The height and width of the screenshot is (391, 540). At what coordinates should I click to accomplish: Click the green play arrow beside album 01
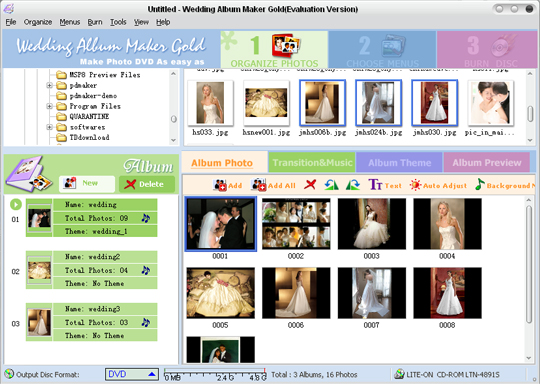pyautogui.click(x=15, y=204)
